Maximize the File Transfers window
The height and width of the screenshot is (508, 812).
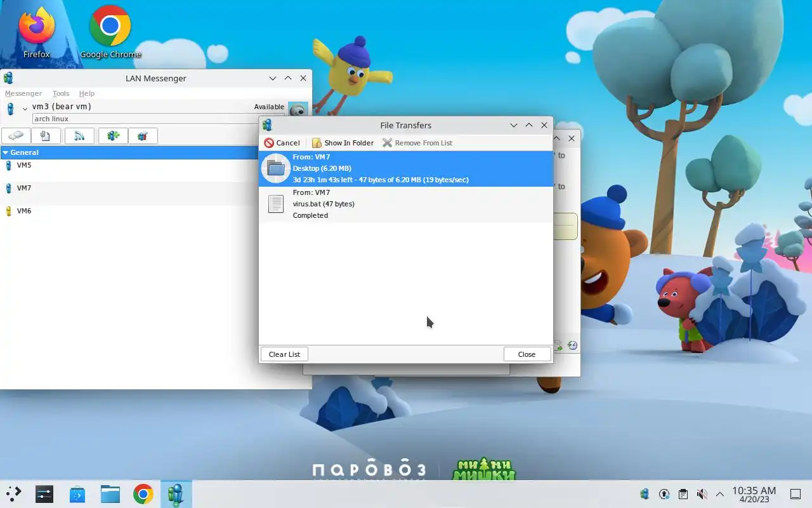[x=529, y=125]
